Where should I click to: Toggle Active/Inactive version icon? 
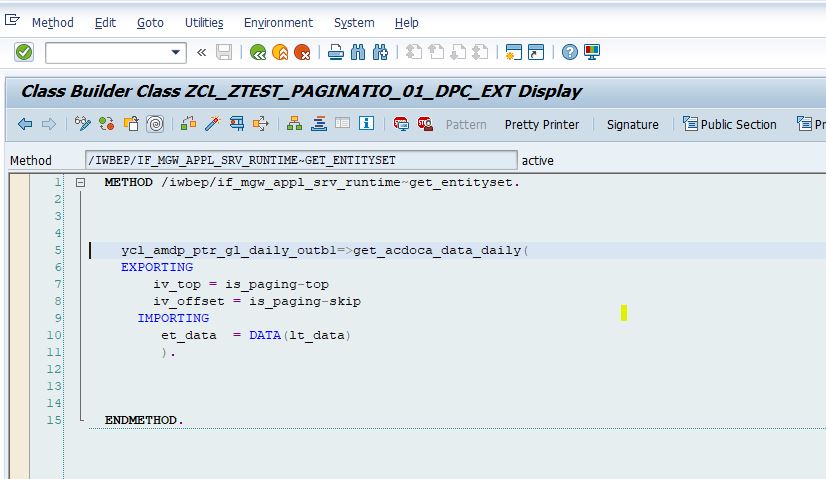107,124
